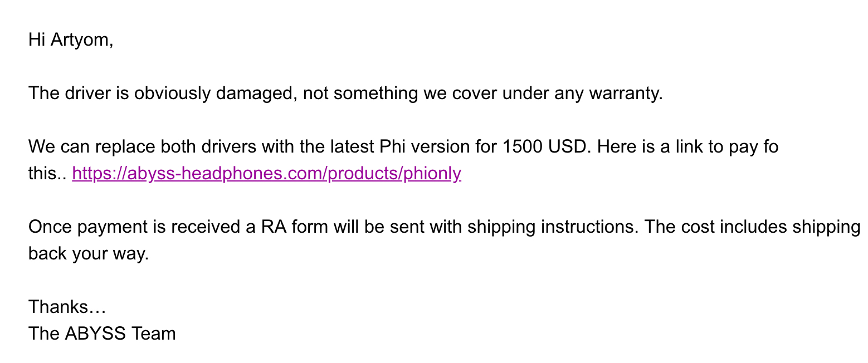
Task: Click the 'back your way.' line
Action: click(89, 254)
